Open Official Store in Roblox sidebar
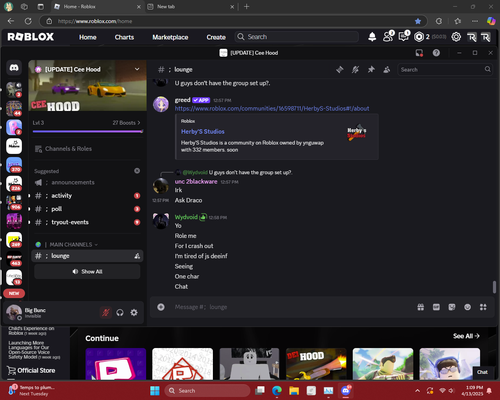 click(31, 371)
